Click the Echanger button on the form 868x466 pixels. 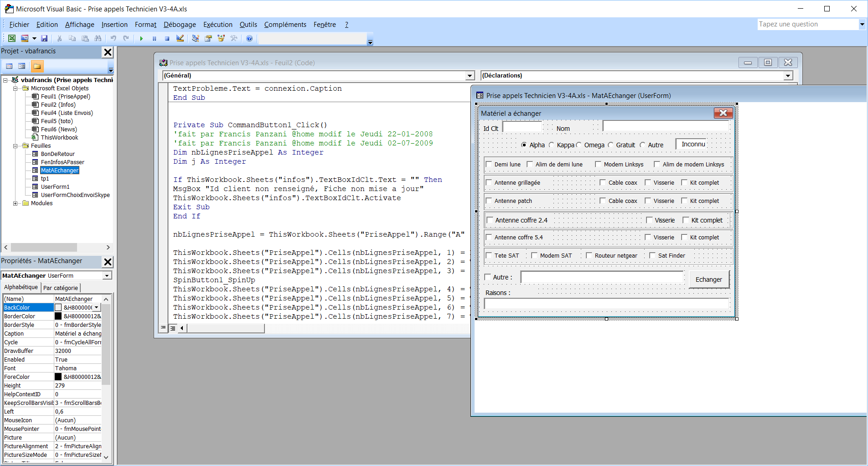click(x=709, y=280)
